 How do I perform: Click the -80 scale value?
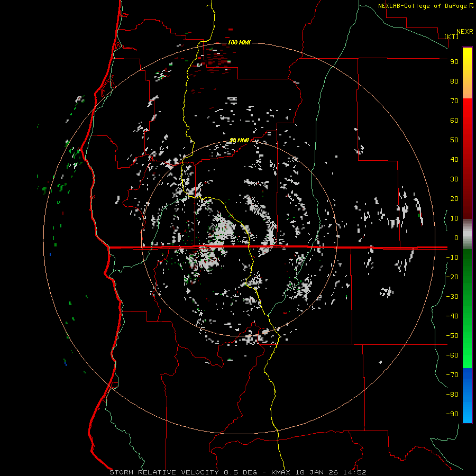point(452,395)
